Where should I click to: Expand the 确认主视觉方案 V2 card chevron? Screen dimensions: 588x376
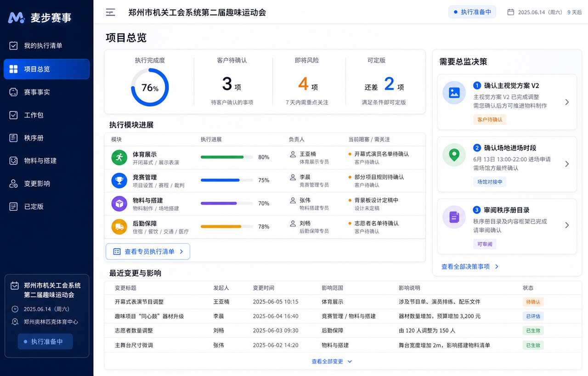point(567,102)
